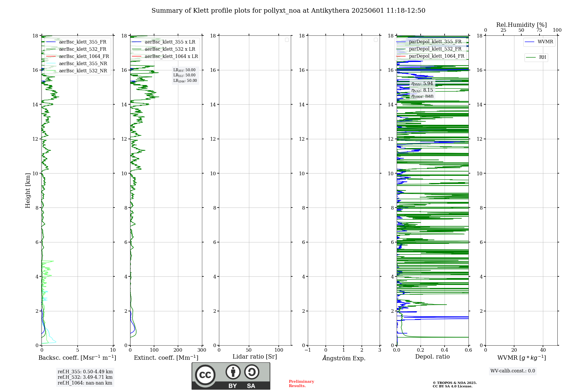Screen dimensions: 577x392
Task: Click the 'Height [km]' y-axis label
Action: [28, 191]
